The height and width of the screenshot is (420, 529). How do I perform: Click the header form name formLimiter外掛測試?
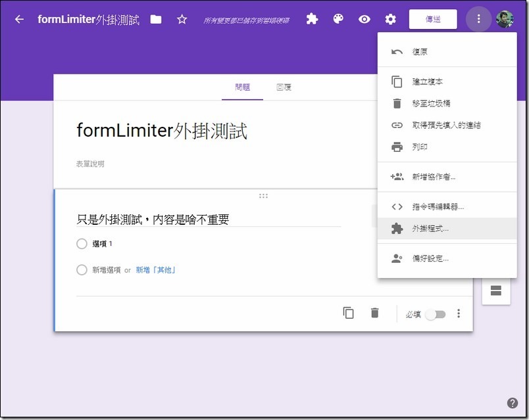(x=88, y=20)
